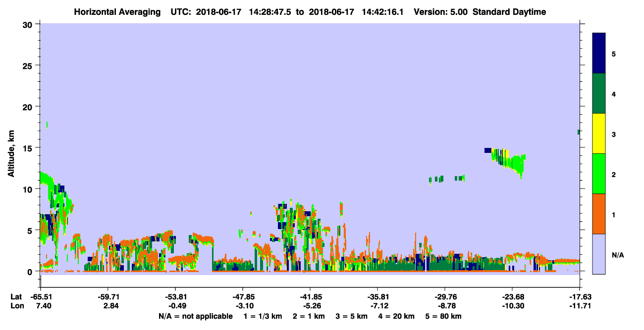The width and height of the screenshot is (644, 330).
Task: Click '5 = 80 km' legend entry
Action: [x=444, y=316]
